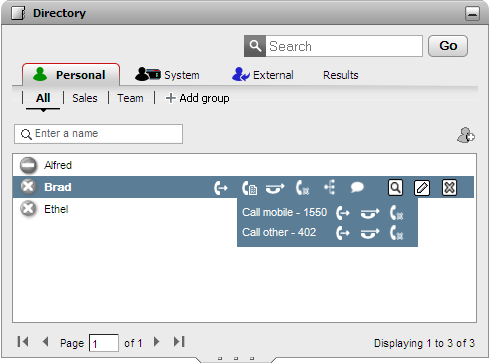Go to the previous page
Viewport: 491px width, 364px height.
[x=46, y=342]
